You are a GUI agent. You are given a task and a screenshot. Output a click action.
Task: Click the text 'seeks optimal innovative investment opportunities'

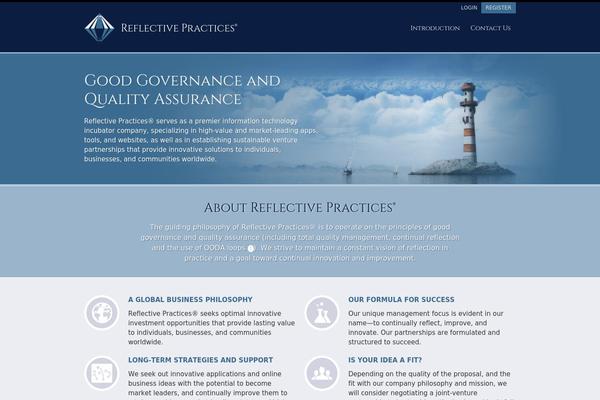pyautogui.click(x=212, y=318)
